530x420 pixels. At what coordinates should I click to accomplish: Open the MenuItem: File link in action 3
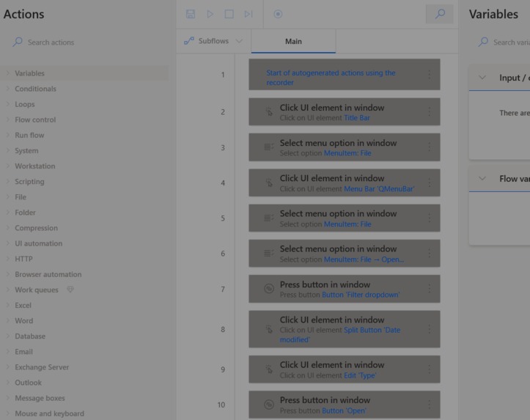347,153
